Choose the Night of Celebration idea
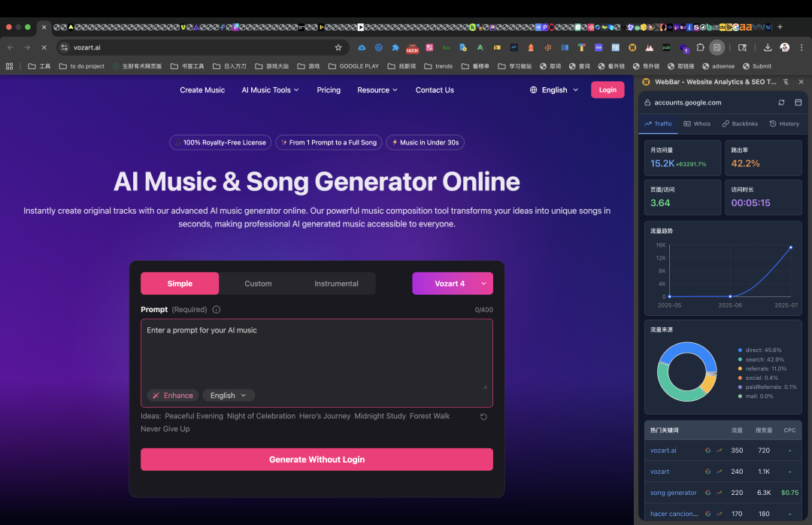Screen dimensions: 812x525 [261, 416]
